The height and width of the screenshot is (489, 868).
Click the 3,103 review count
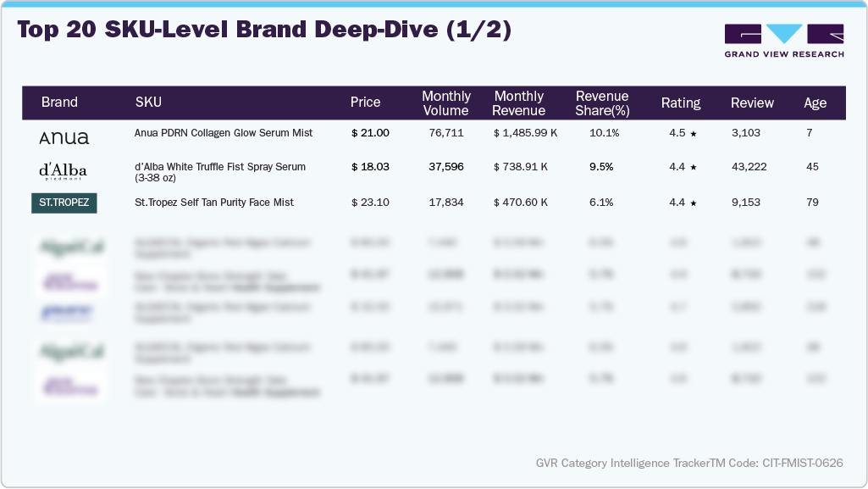pyautogui.click(x=746, y=133)
